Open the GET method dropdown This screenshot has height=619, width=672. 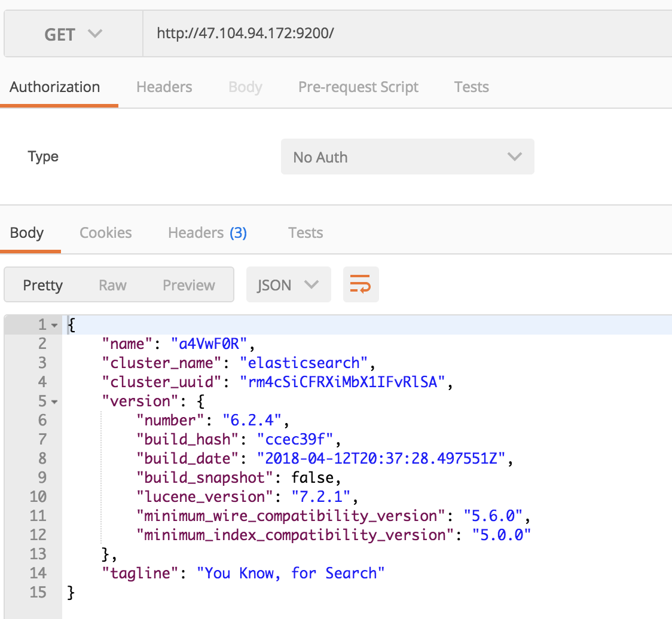[73, 35]
